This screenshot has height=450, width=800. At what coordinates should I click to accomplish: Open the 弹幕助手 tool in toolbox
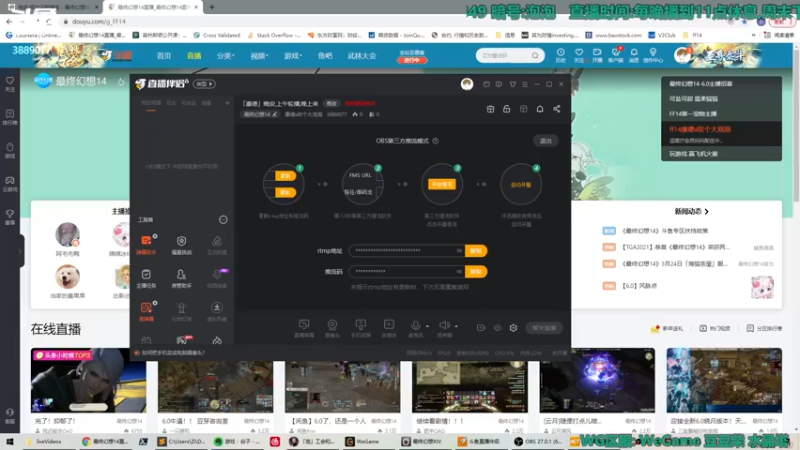click(x=146, y=244)
